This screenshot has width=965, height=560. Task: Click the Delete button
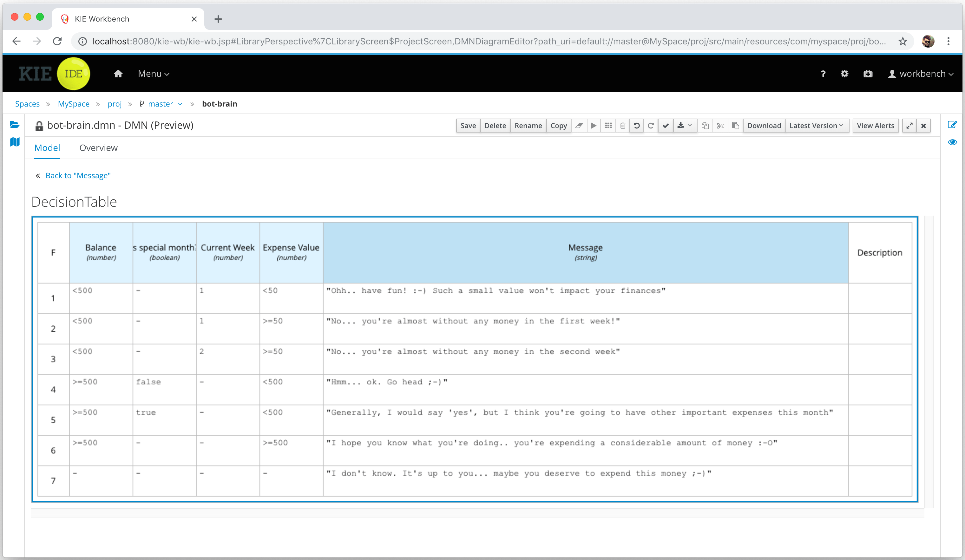coord(495,126)
